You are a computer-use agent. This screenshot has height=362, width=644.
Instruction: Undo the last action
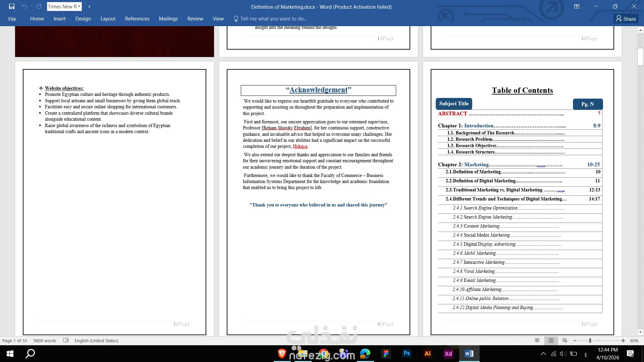pos(24,6)
